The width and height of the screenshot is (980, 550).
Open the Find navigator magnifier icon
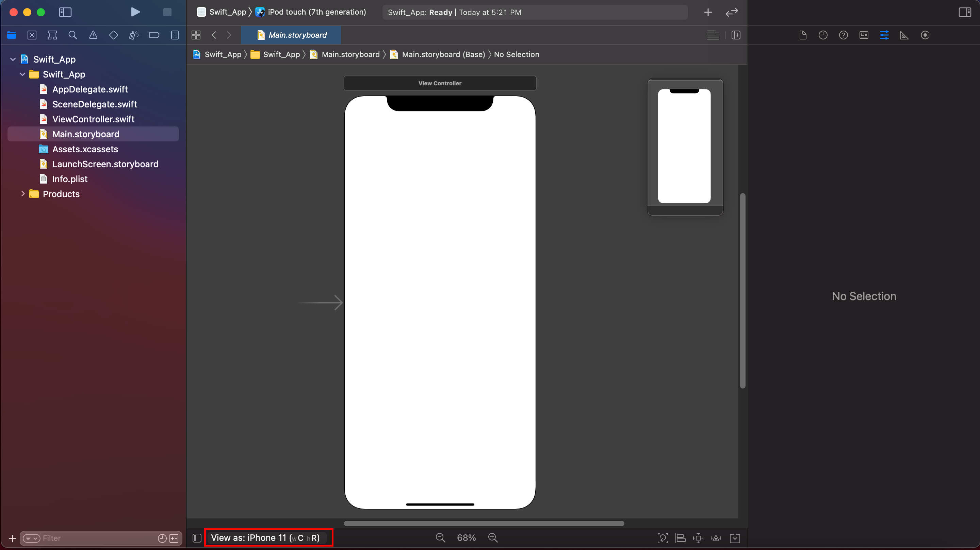click(73, 35)
